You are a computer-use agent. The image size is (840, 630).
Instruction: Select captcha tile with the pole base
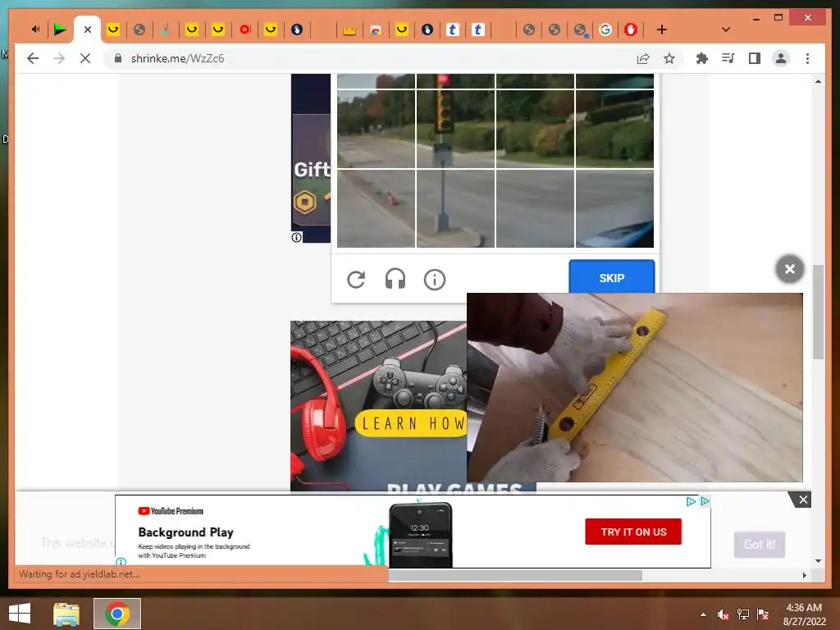click(x=455, y=208)
